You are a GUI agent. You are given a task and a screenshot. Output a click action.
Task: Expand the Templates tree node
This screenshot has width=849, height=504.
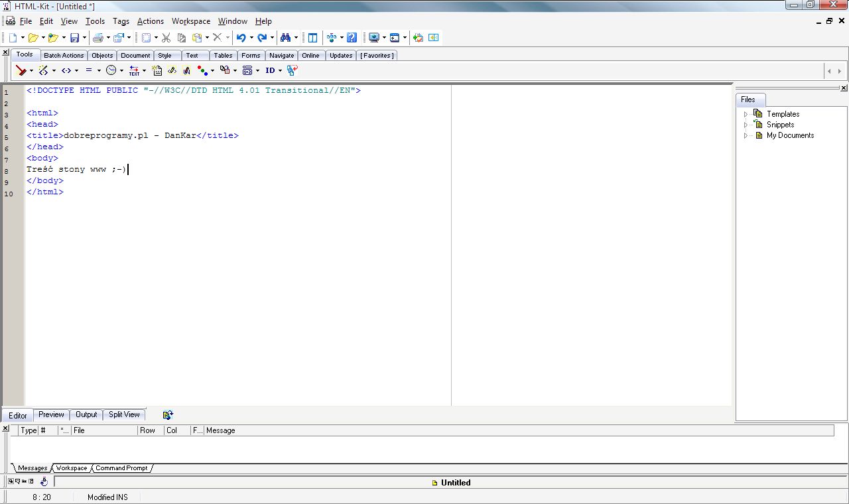(x=745, y=113)
